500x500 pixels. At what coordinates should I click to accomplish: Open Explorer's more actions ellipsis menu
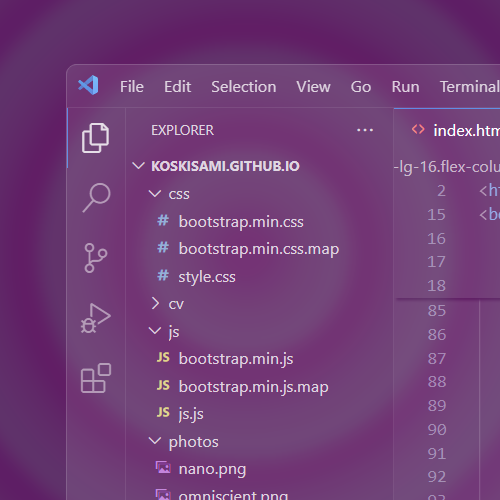pos(365,130)
